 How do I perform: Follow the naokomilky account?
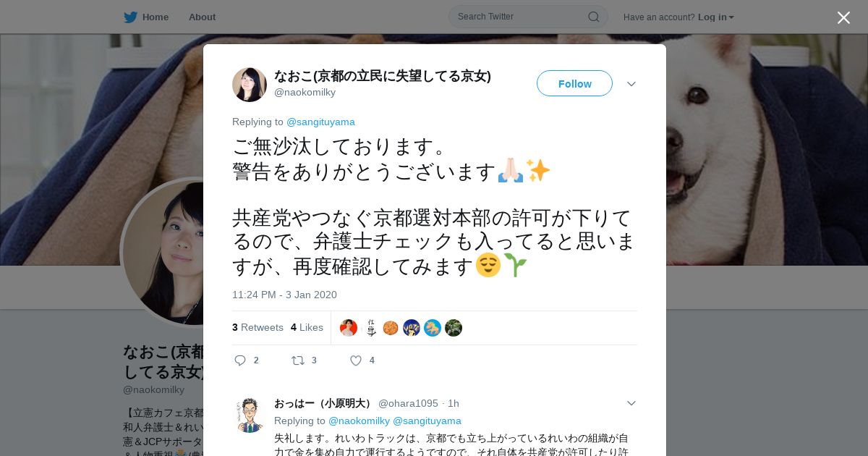click(x=574, y=83)
